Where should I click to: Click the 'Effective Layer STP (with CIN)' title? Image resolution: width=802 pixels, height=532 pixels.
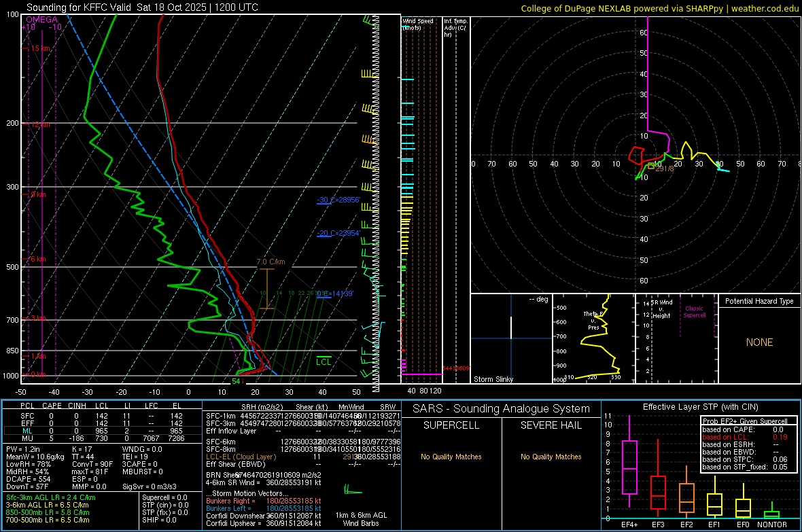pyautogui.click(x=700, y=407)
